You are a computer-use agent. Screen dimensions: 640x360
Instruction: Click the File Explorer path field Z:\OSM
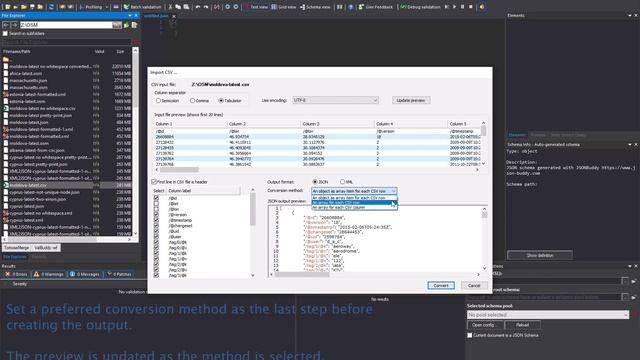pyautogui.click(x=66, y=25)
